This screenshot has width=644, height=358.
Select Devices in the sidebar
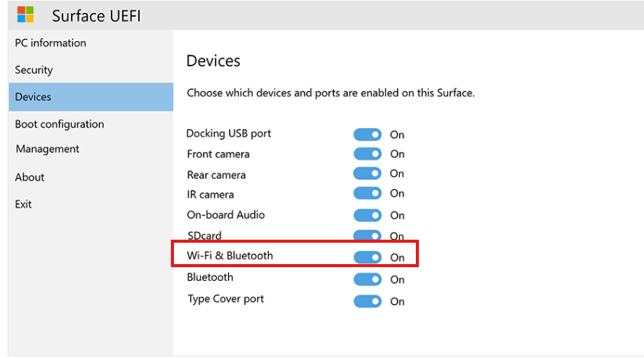[x=33, y=97]
